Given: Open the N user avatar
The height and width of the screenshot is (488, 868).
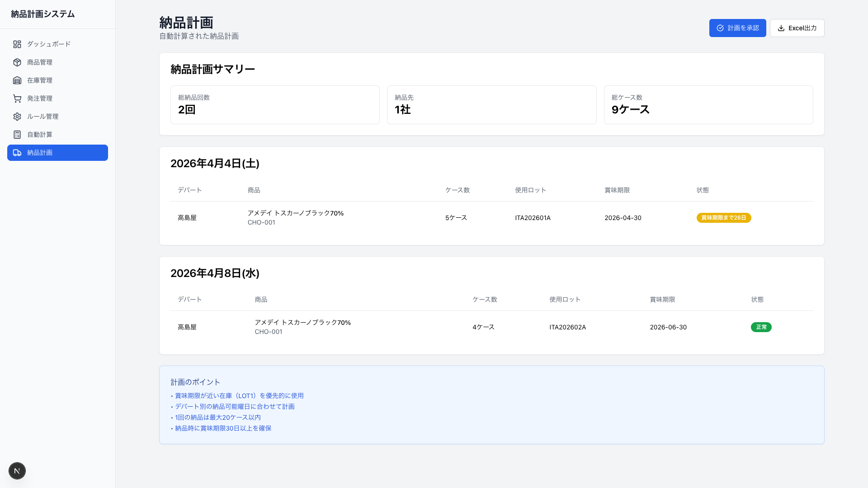Looking at the screenshot, I should pos(17,470).
